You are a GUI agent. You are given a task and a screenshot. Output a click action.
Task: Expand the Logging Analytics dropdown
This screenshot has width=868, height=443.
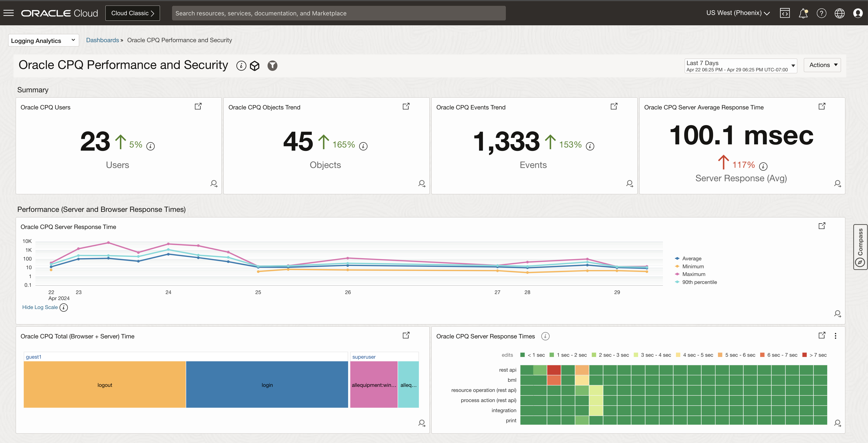[43, 40]
